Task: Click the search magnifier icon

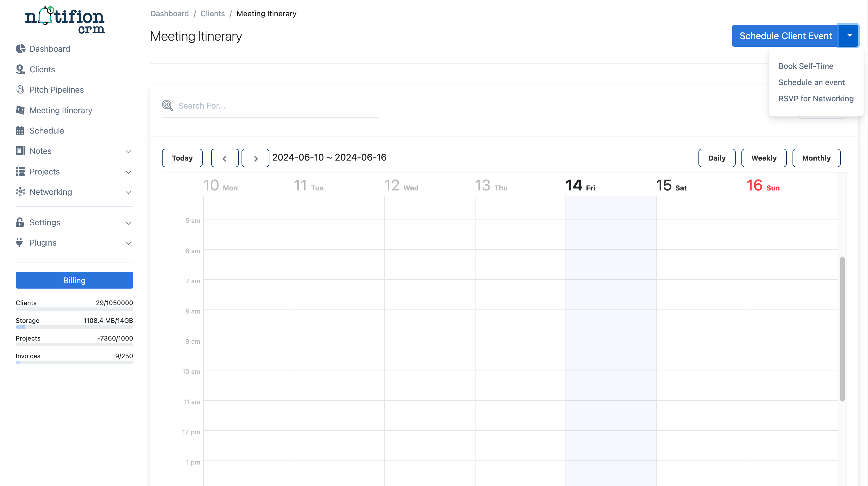Action: tap(168, 105)
